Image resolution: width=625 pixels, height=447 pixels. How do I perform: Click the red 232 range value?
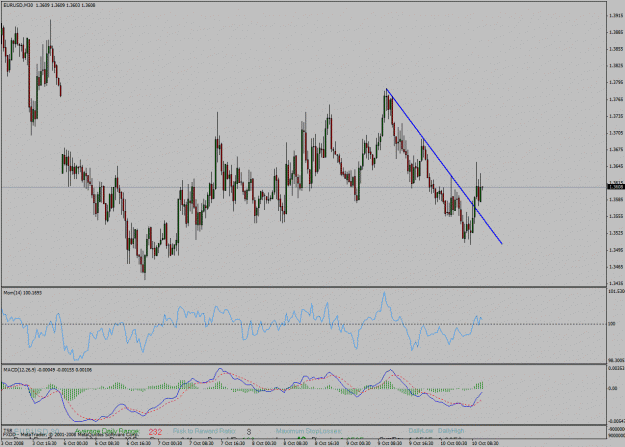(155, 431)
